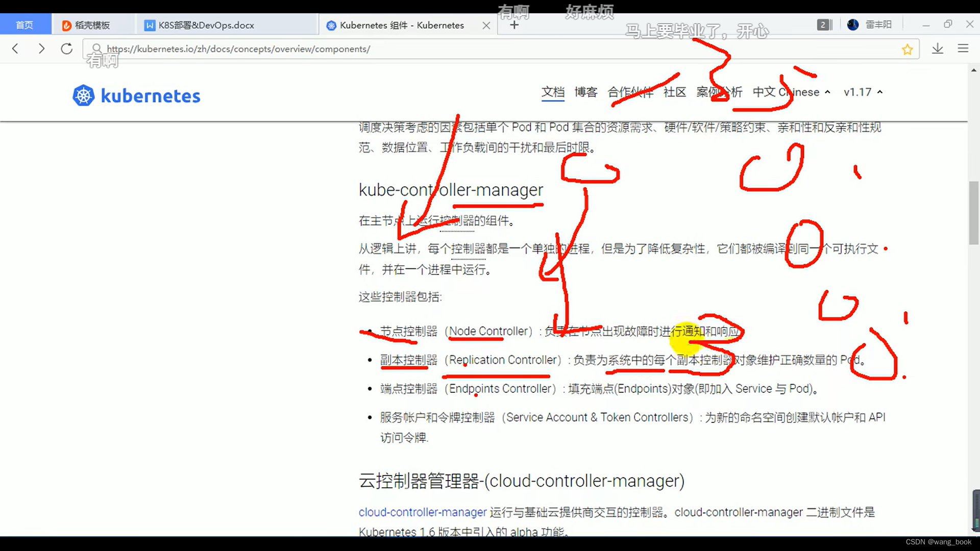Click the scrollbar up arrow

pyautogui.click(x=974, y=70)
